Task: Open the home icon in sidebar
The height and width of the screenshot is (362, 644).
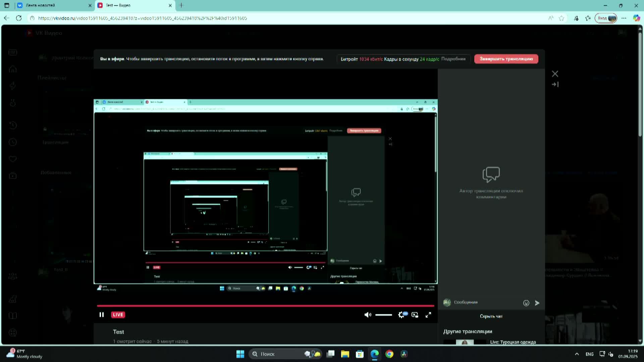Action: 13,69
